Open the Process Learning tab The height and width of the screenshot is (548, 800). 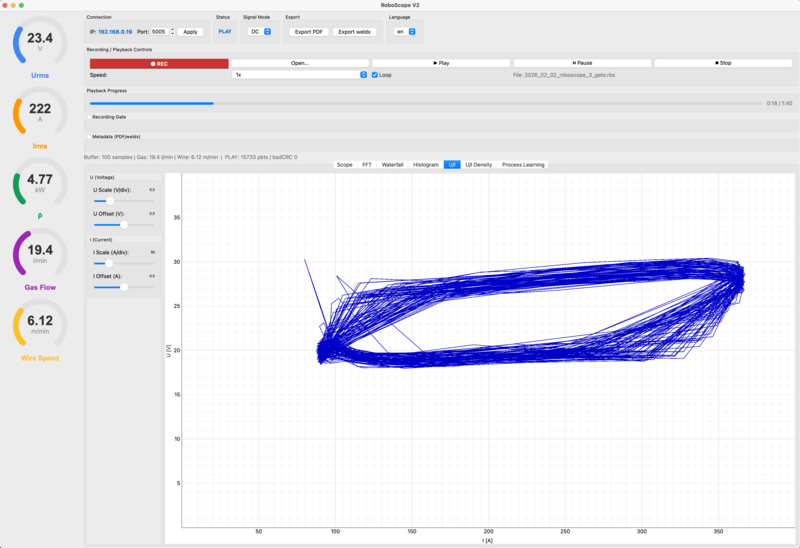(x=523, y=164)
